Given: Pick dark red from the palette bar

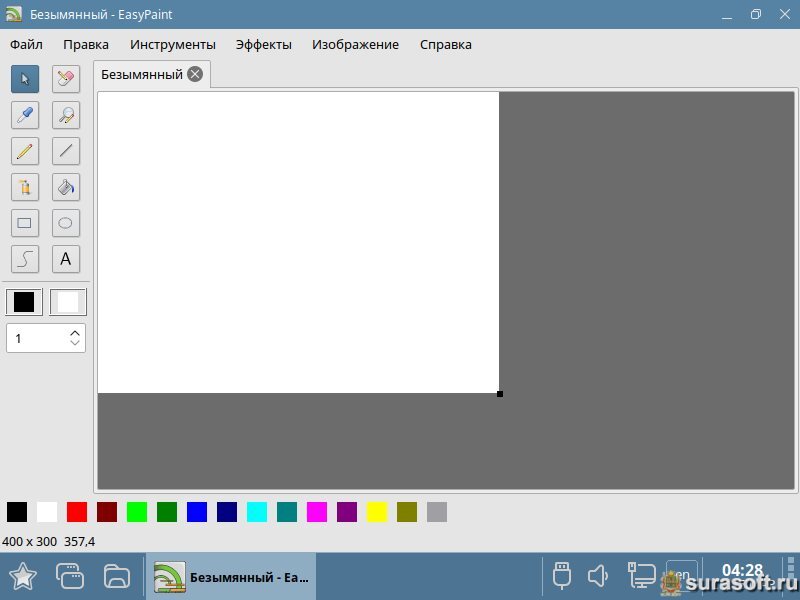Looking at the screenshot, I should tap(107, 512).
